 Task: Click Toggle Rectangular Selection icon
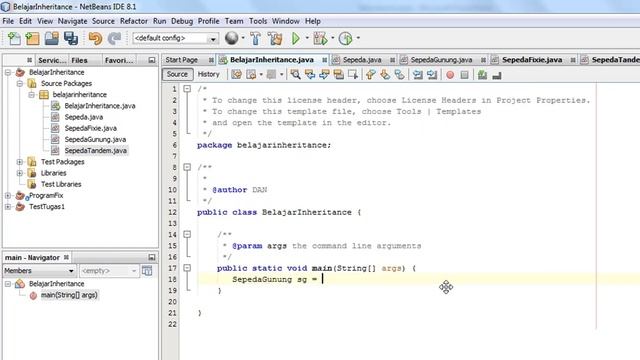point(353,74)
